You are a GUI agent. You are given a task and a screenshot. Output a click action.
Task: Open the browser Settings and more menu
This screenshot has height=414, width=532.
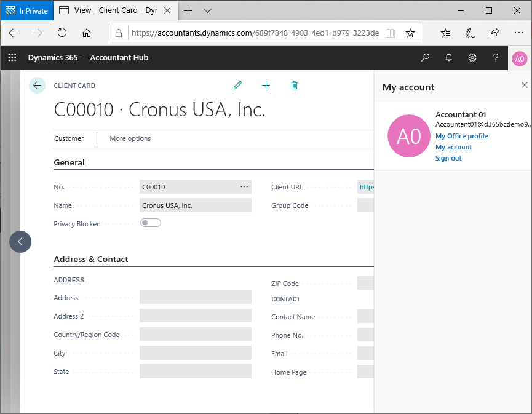[518, 33]
